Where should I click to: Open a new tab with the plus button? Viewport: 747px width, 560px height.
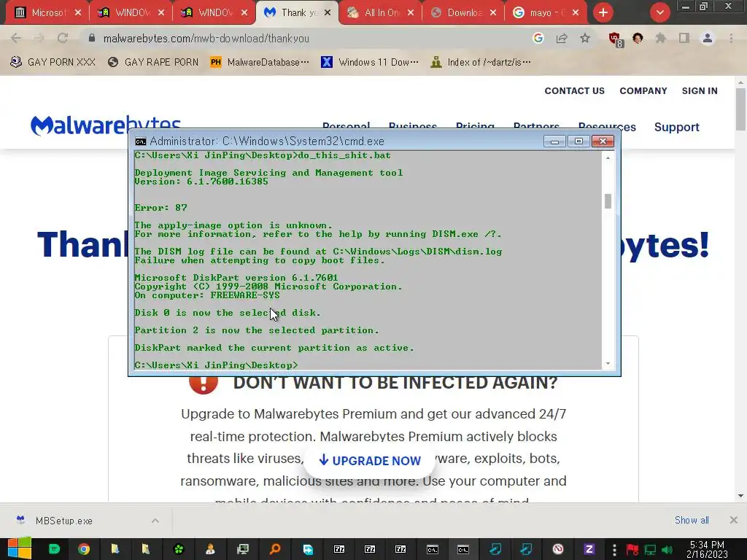(603, 12)
